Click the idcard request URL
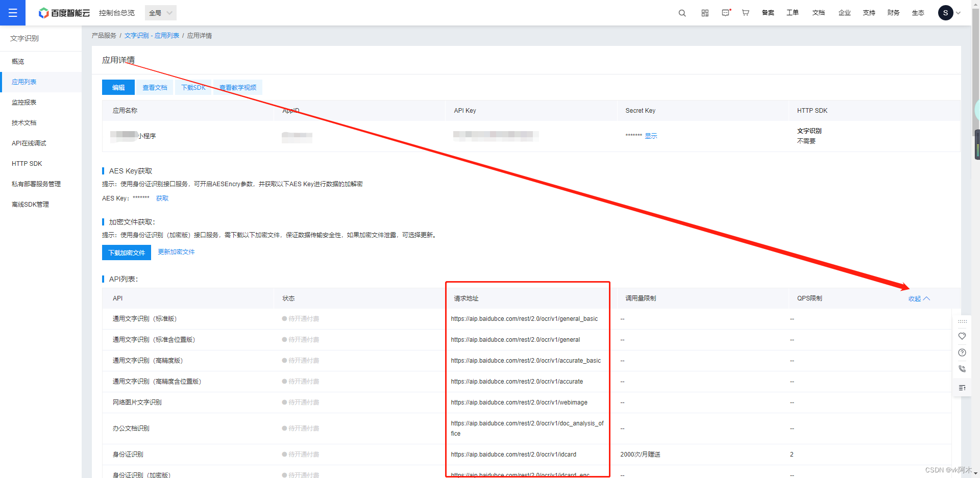Image resolution: width=980 pixels, height=478 pixels. click(x=513, y=455)
